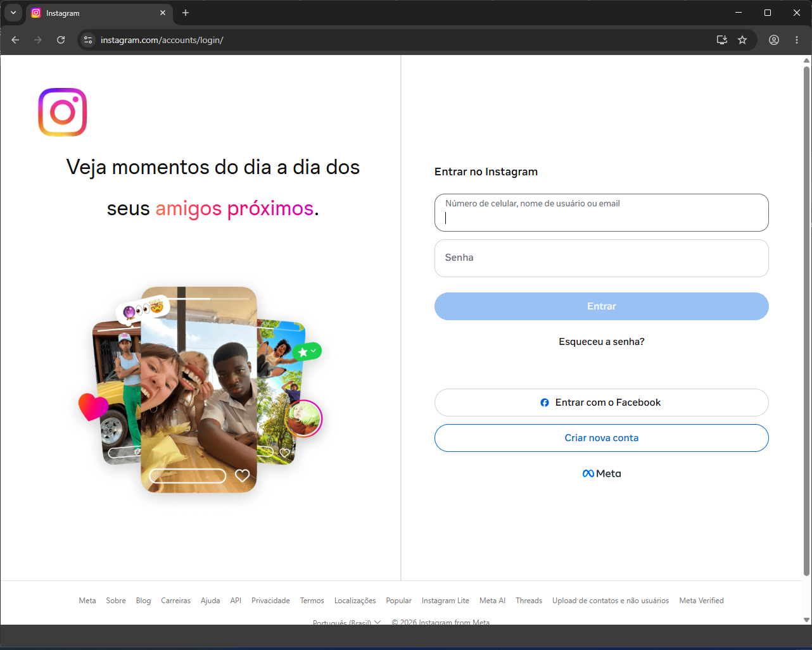This screenshot has height=650, width=812.
Task: Click the Facebook logo icon in button
Action: pyautogui.click(x=545, y=403)
